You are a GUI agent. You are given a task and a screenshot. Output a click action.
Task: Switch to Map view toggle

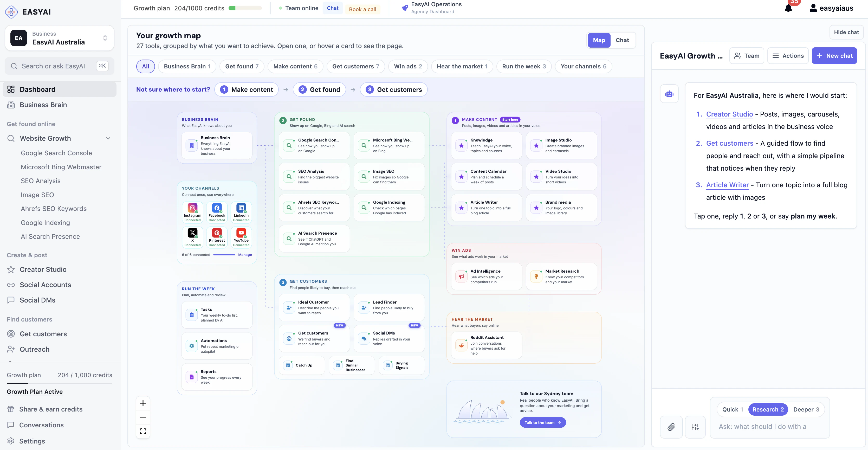click(x=599, y=40)
